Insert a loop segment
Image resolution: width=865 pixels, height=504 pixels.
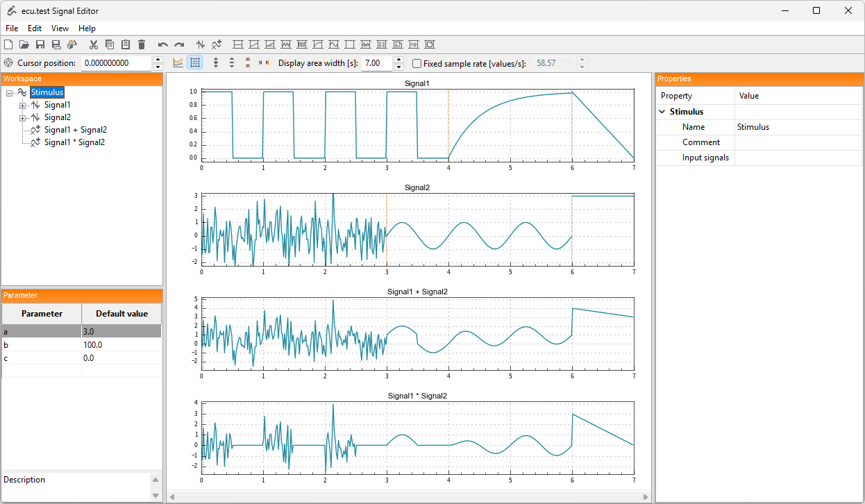[430, 44]
